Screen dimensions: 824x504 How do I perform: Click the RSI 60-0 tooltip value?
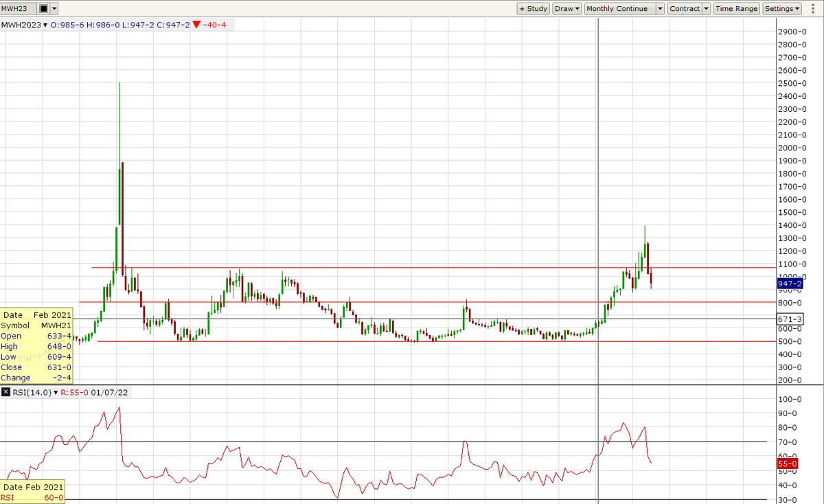(x=53, y=498)
